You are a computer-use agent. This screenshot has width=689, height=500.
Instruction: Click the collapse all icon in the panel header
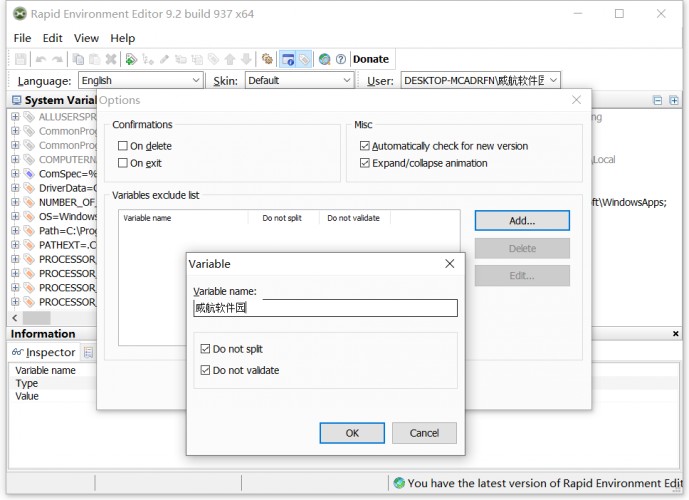pos(657,100)
